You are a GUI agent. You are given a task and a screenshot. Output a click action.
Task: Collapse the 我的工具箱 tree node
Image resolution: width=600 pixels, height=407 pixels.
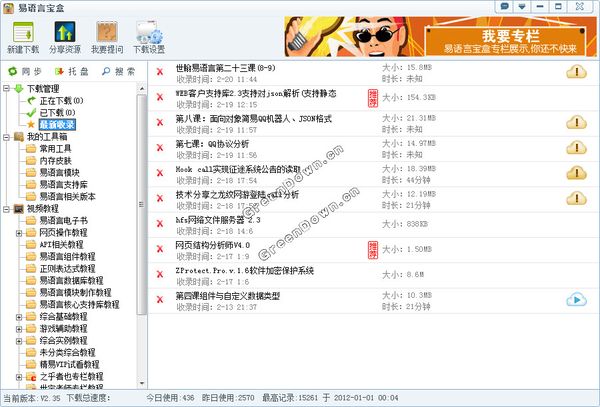6,137
